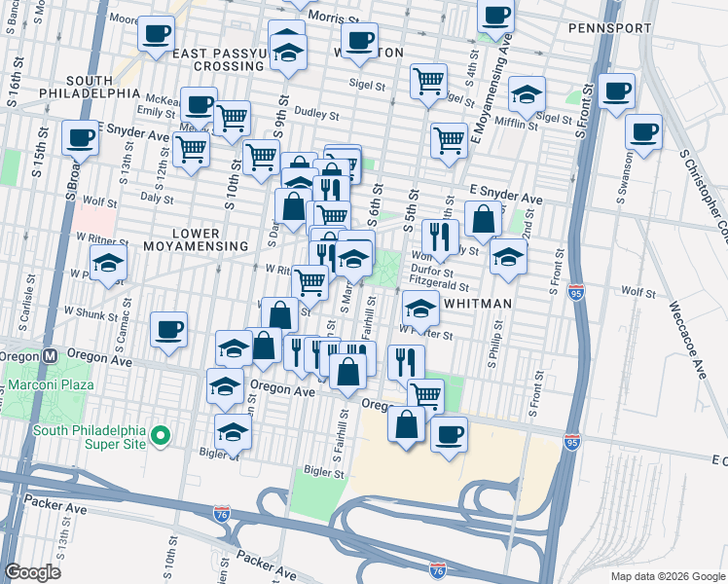Click the I-76 shield near S 10th St
Viewport: 728px width, 584px height.
222,514
